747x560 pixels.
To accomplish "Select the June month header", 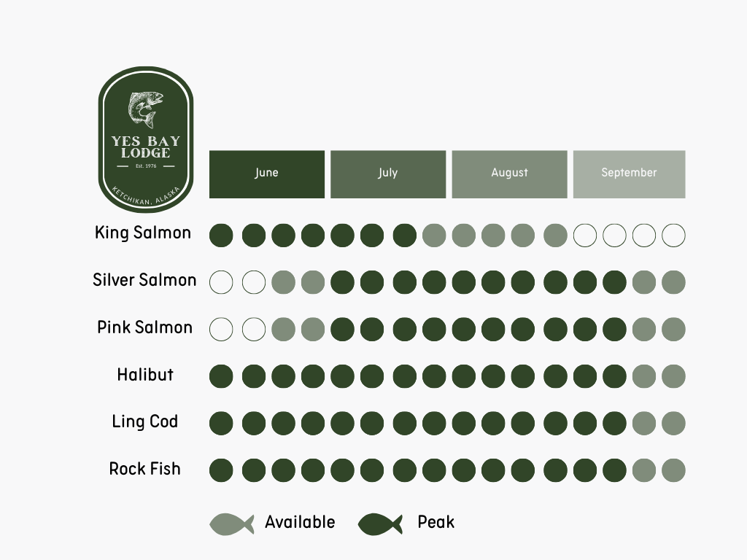I will click(267, 174).
